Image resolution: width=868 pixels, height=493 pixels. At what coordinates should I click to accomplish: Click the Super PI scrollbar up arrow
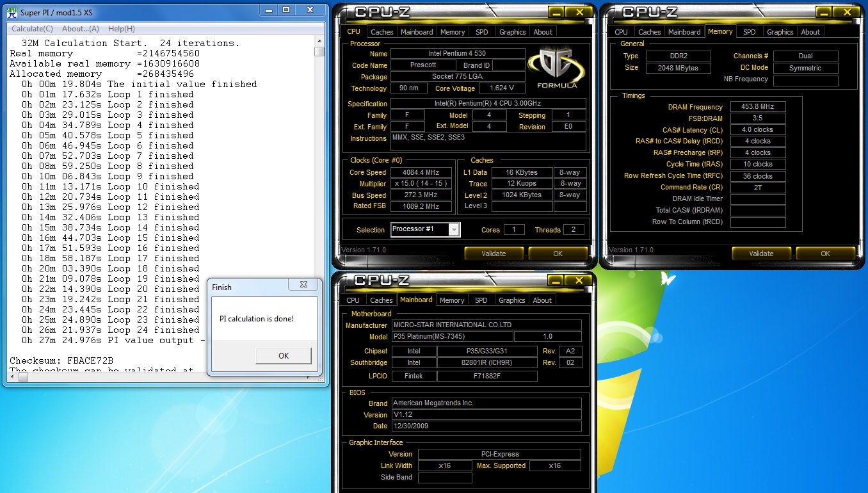tap(319, 42)
